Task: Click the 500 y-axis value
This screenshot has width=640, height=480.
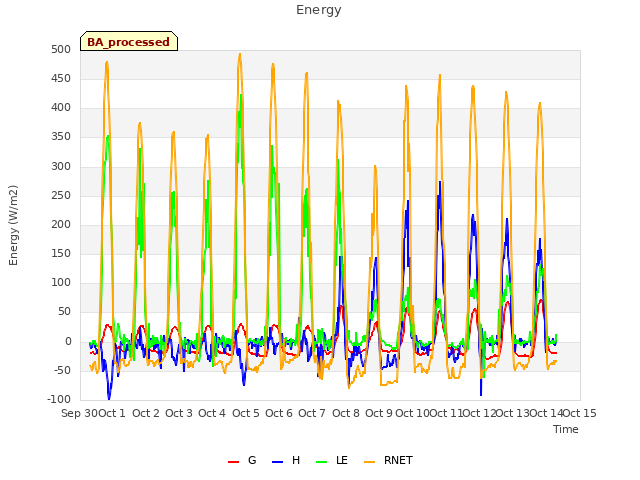Action: tap(61, 49)
